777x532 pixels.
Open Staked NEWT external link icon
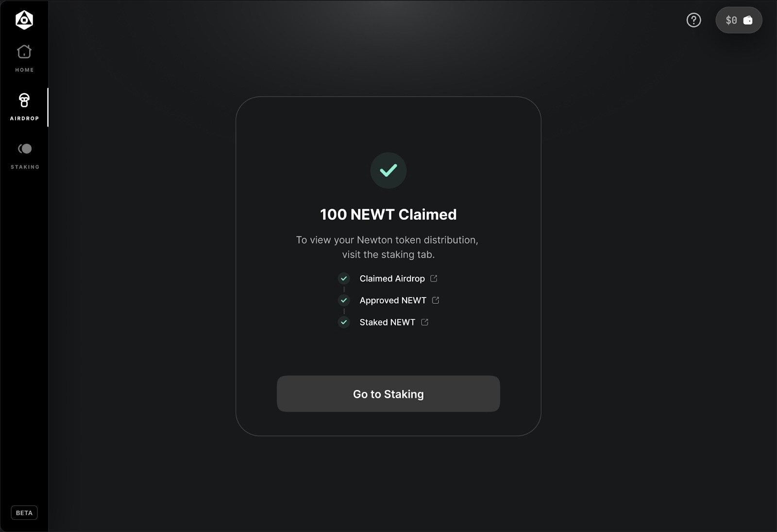[424, 322]
